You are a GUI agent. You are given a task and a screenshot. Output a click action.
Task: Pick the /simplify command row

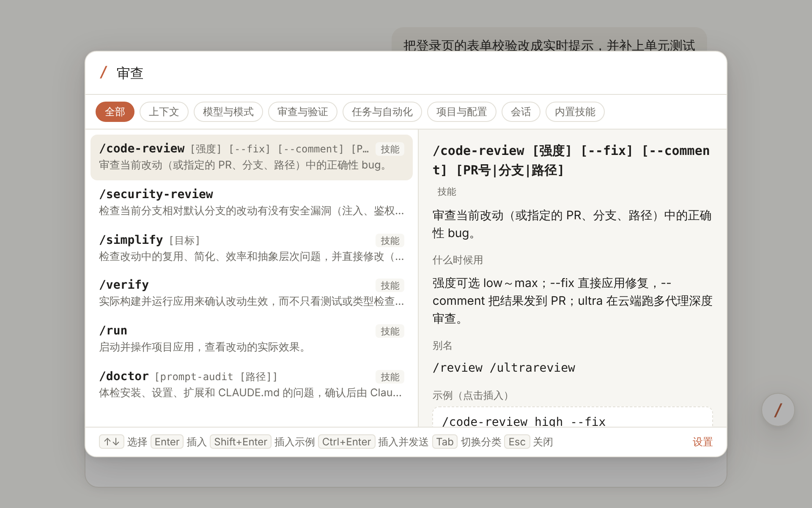(252, 248)
